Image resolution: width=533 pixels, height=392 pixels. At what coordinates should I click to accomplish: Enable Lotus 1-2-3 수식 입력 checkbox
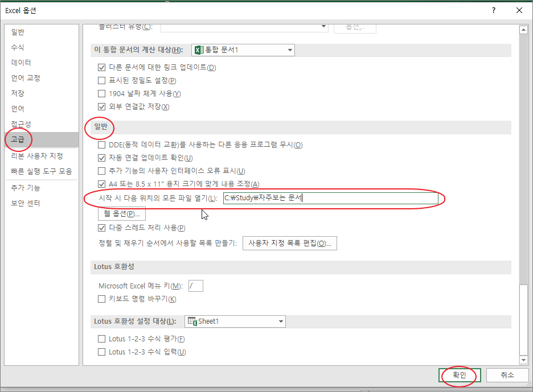click(101, 352)
